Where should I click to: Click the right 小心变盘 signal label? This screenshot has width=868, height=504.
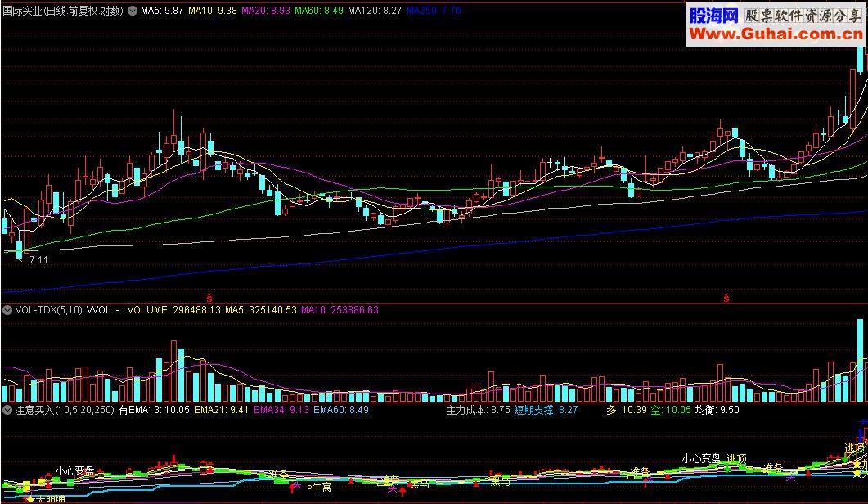click(701, 458)
